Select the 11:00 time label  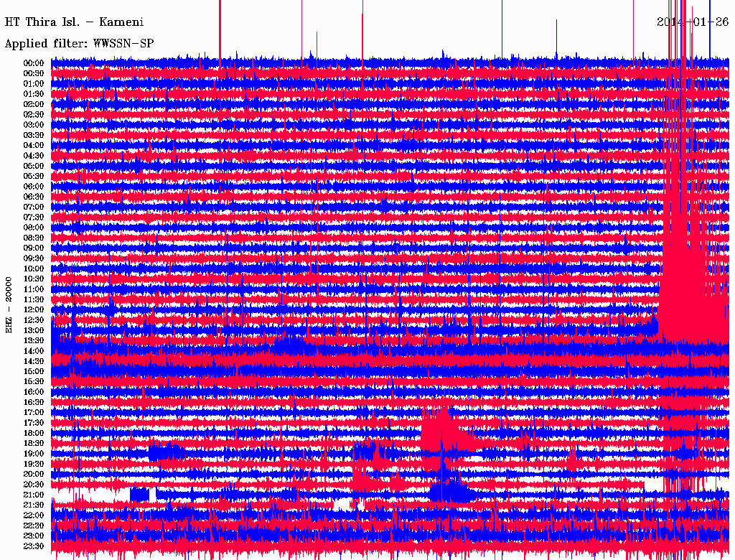click(x=34, y=289)
